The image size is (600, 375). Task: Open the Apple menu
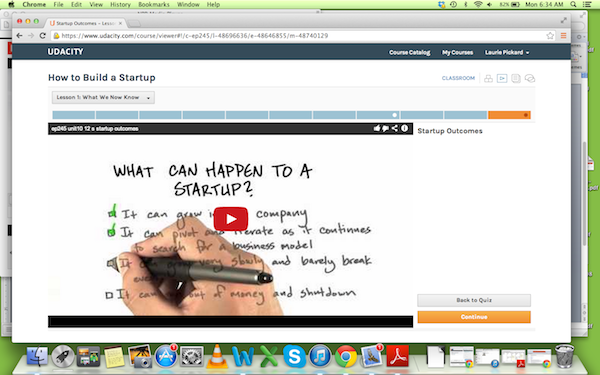(11, 5)
